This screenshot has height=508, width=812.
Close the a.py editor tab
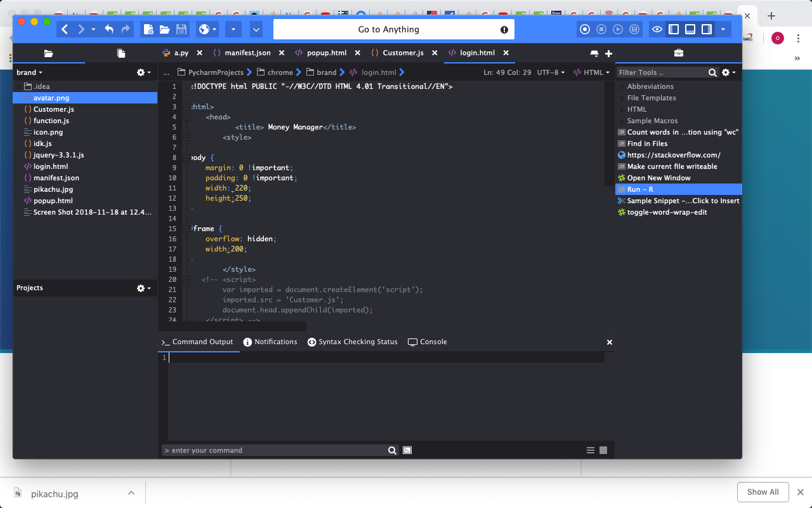[x=199, y=53]
